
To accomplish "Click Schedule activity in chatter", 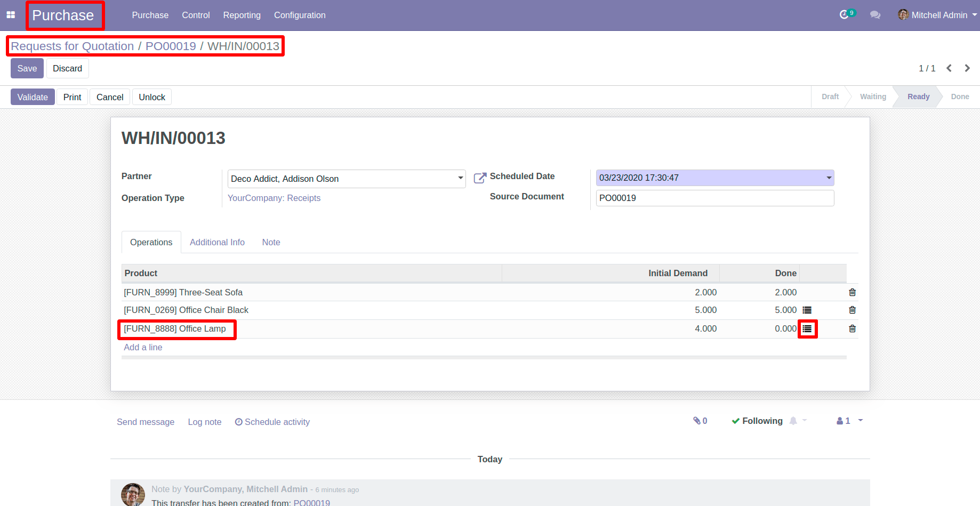I will pyautogui.click(x=272, y=422).
